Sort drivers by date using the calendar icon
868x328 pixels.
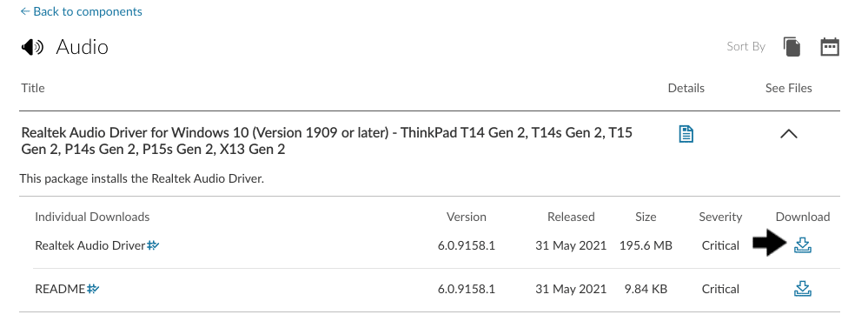coord(830,46)
